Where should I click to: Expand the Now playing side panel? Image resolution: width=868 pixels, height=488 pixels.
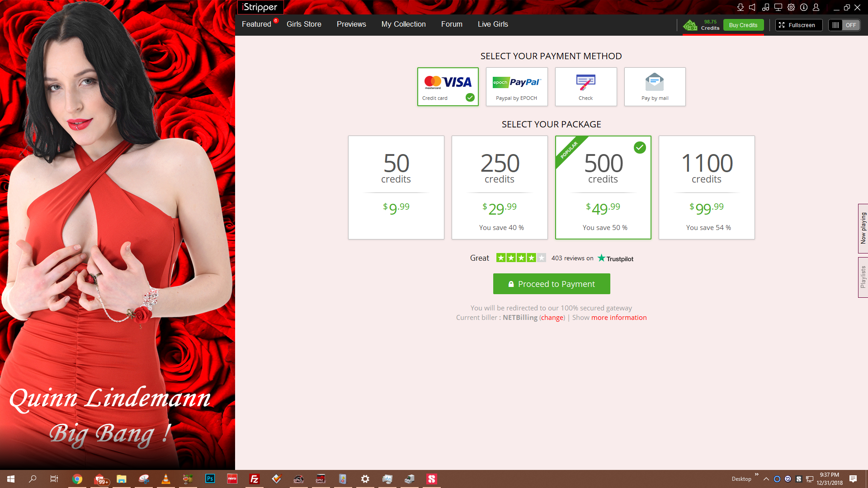point(863,228)
